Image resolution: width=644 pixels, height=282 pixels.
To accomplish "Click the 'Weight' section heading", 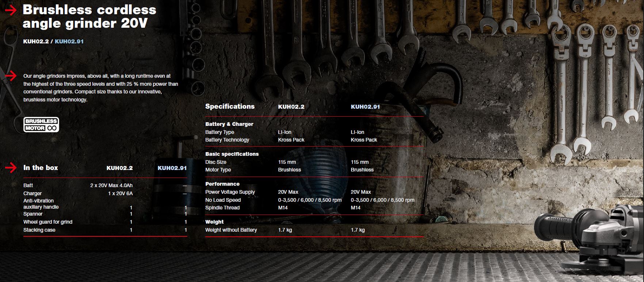I will 214,222.
